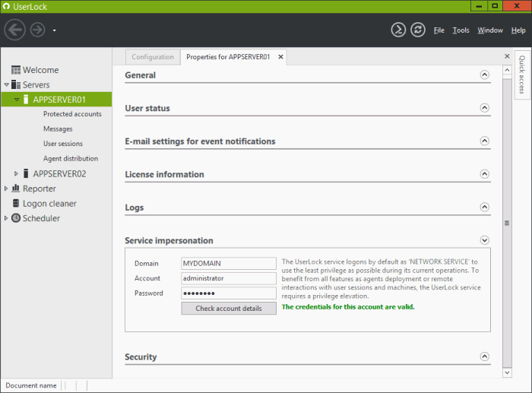Expand the User status section chevron
532x393 pixels.
(x=485, y=108)
